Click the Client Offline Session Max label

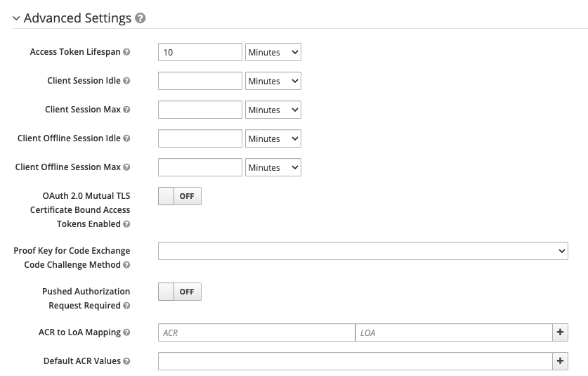point(68,167)
